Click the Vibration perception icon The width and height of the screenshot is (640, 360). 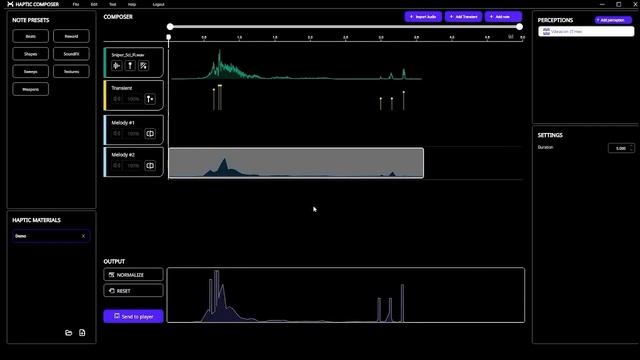546,31
